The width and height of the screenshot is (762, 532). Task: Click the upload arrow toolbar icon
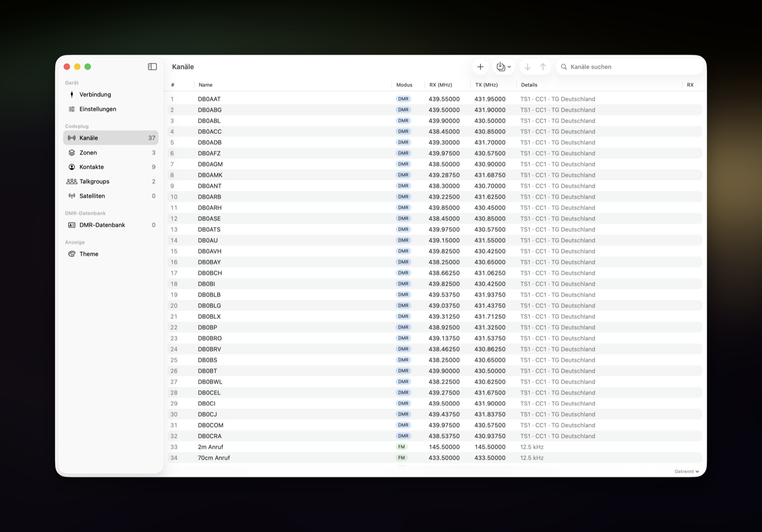point(543,67)
